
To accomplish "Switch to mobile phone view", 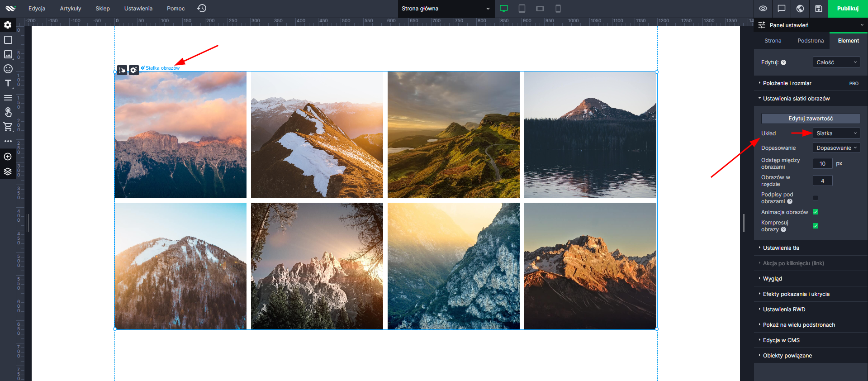I will (558, 9).
